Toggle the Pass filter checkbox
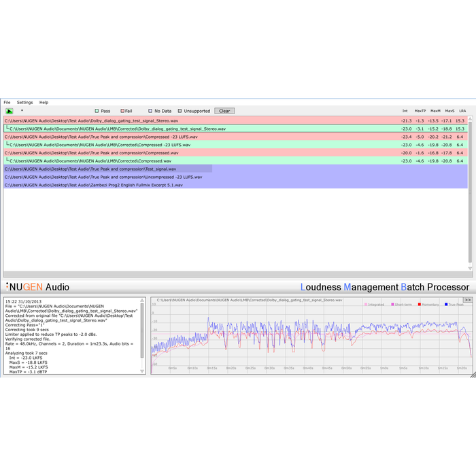Screen dimensions: 476x476 (x=97, y=111)
